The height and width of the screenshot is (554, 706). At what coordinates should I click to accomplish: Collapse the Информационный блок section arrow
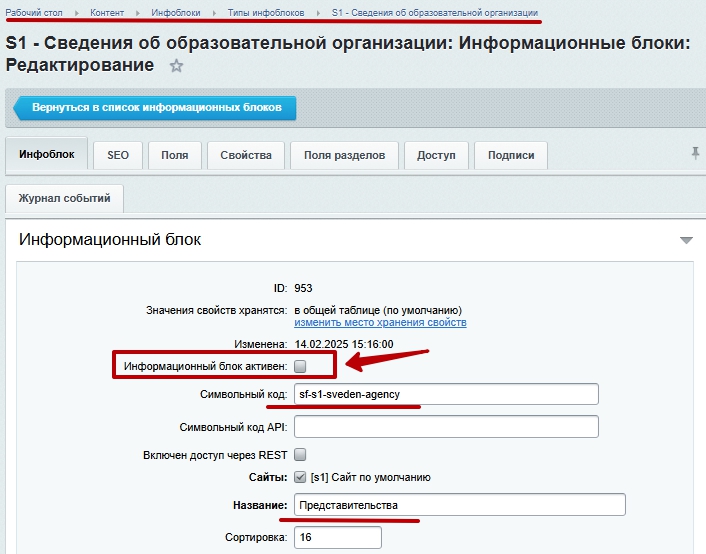tap(686, 240)
